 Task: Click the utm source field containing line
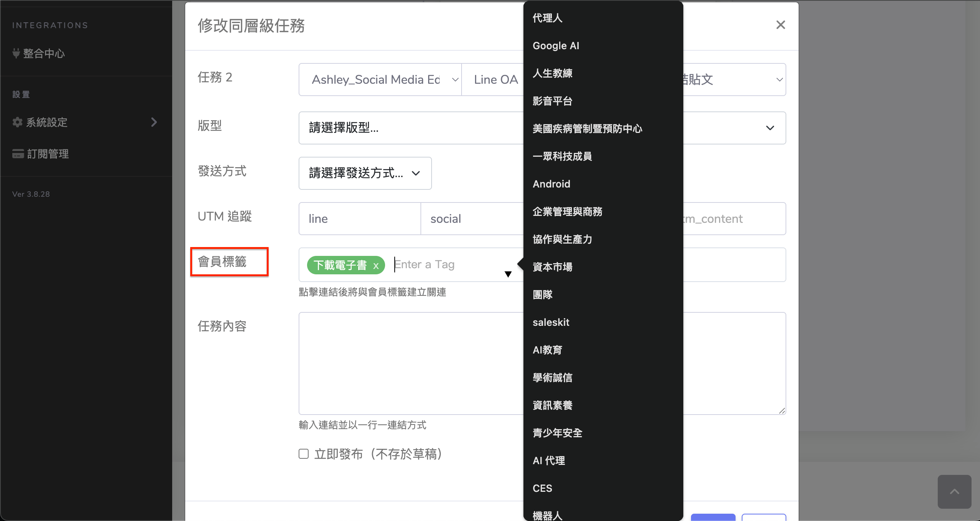point(359,219)
